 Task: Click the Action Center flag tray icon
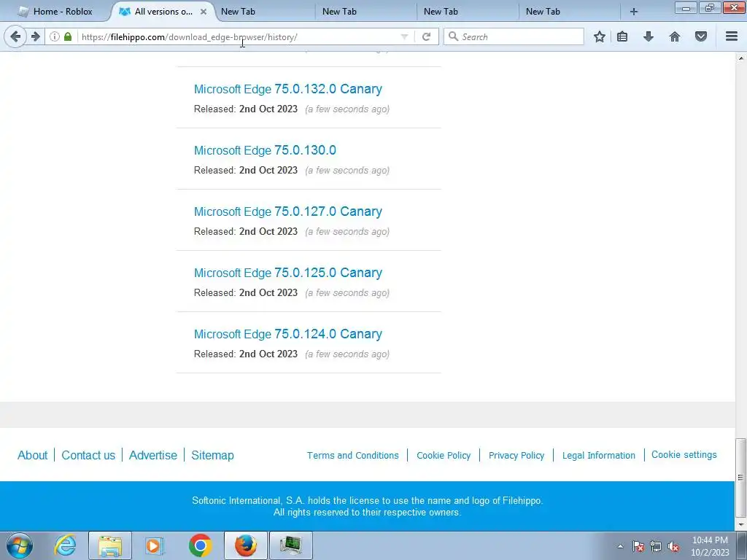click(638, 546)
